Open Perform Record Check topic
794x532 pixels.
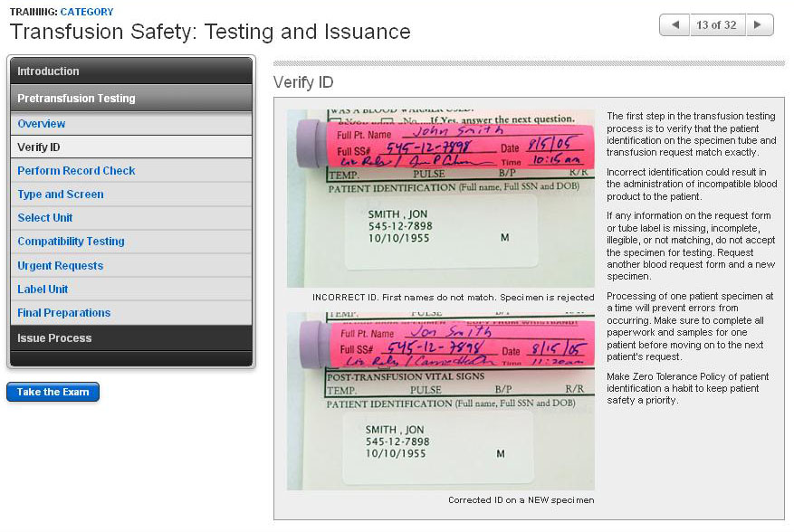(x=76, y=171)
